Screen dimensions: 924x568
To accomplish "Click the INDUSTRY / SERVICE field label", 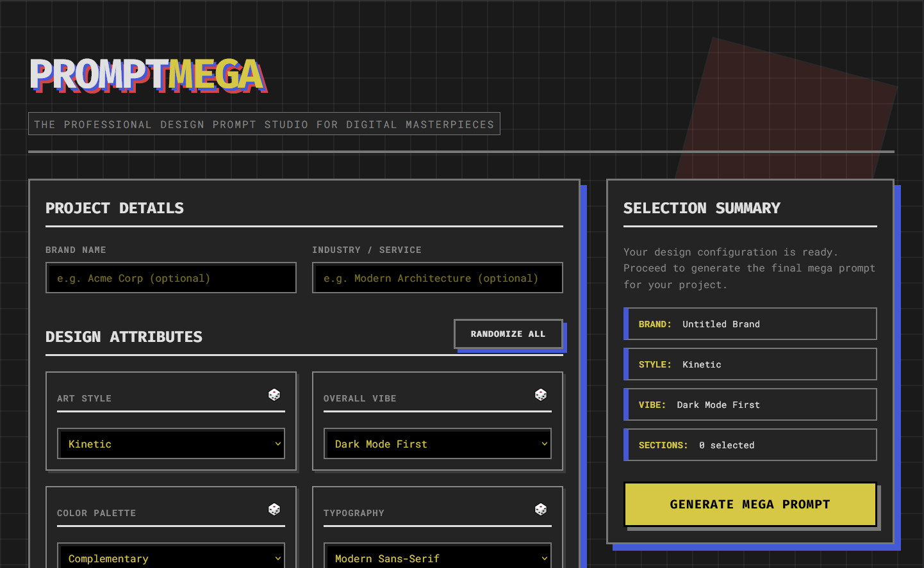I will point(367,250).
